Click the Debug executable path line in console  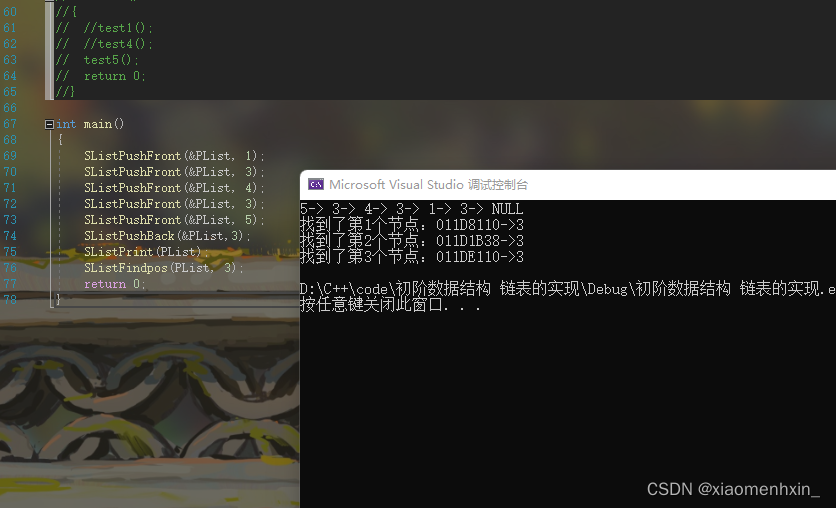point(568,289)
